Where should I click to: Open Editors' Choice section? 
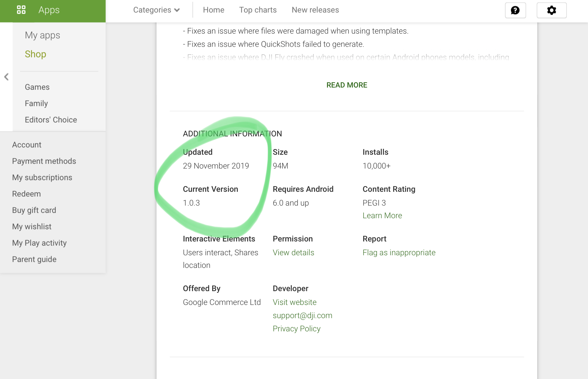51,120
